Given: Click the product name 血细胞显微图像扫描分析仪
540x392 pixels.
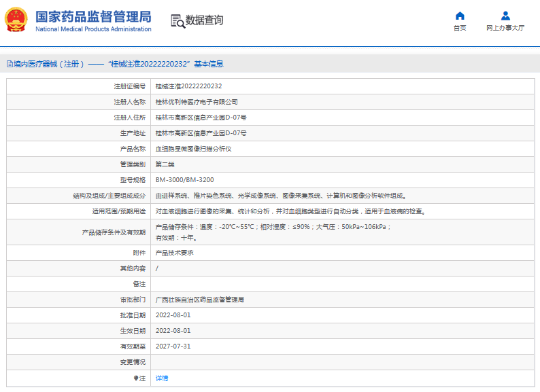Looking at the screenshot, I should (x=193, y=149).
